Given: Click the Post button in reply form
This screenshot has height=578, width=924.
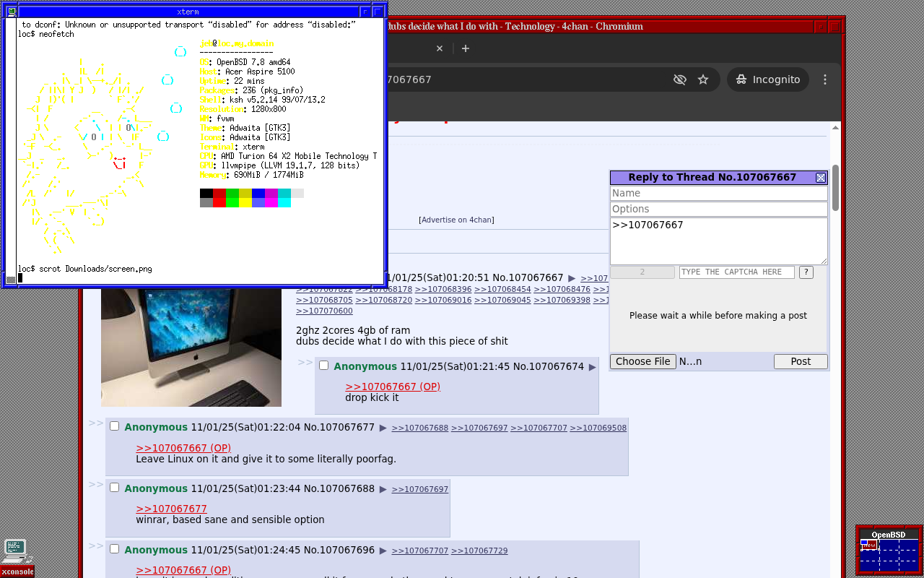Looking at the screenshot, I should point(801,361).
